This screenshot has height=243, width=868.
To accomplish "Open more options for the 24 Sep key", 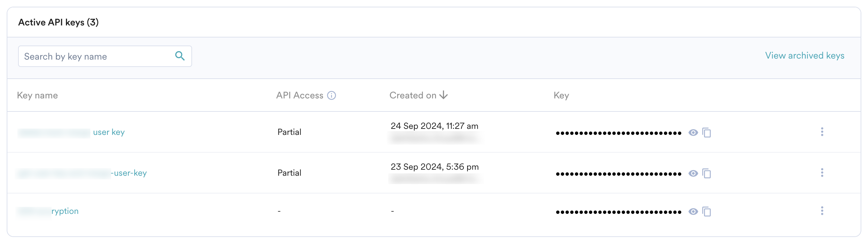I will 822,132.
